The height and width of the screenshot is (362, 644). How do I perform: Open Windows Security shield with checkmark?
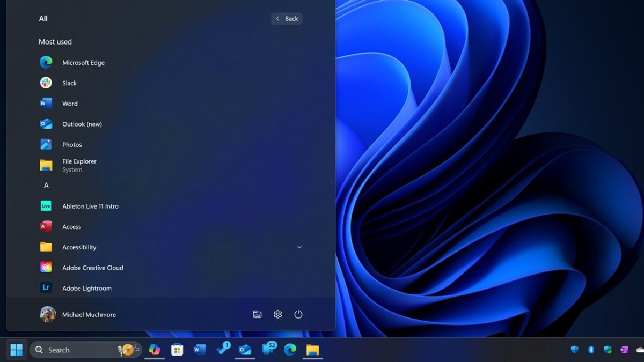[608, 350]
